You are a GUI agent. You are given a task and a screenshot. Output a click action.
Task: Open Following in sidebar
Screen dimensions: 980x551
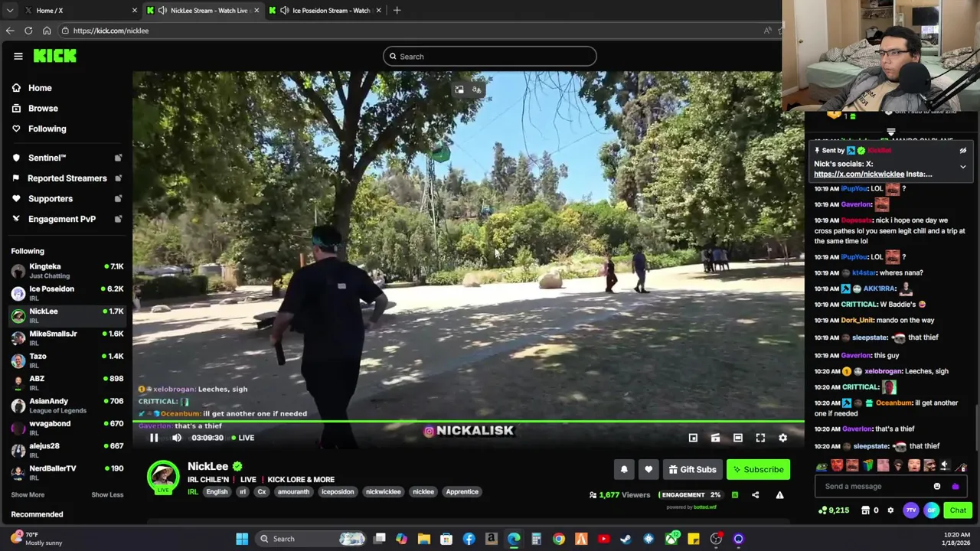click(47, 129)
